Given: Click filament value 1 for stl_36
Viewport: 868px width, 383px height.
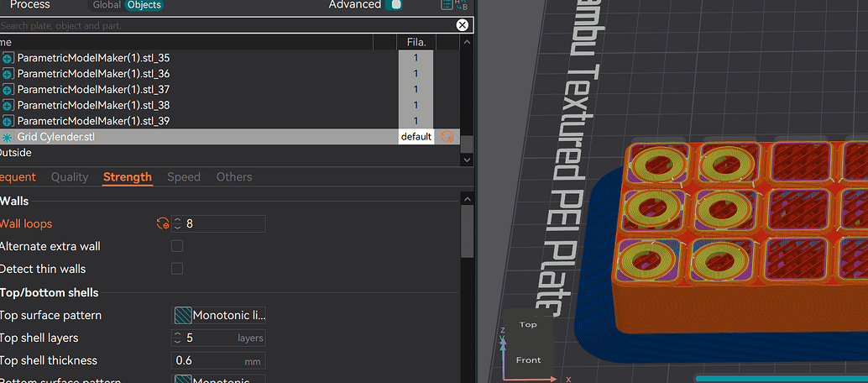Looking at the screenshot, I should tap(416, 74).
